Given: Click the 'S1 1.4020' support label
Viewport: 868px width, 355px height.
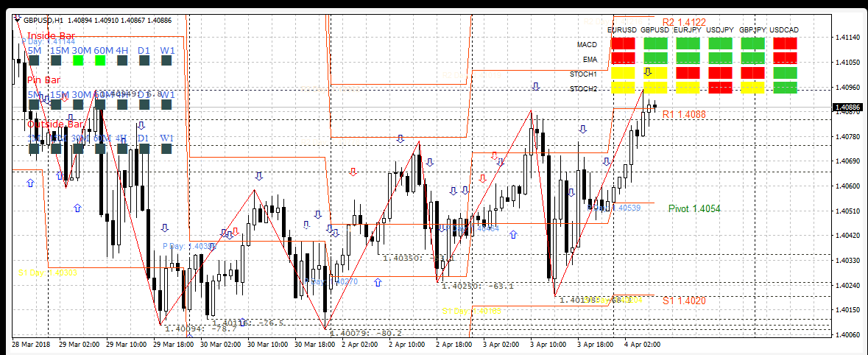Looking at the screenshot, I should (684, 300).
